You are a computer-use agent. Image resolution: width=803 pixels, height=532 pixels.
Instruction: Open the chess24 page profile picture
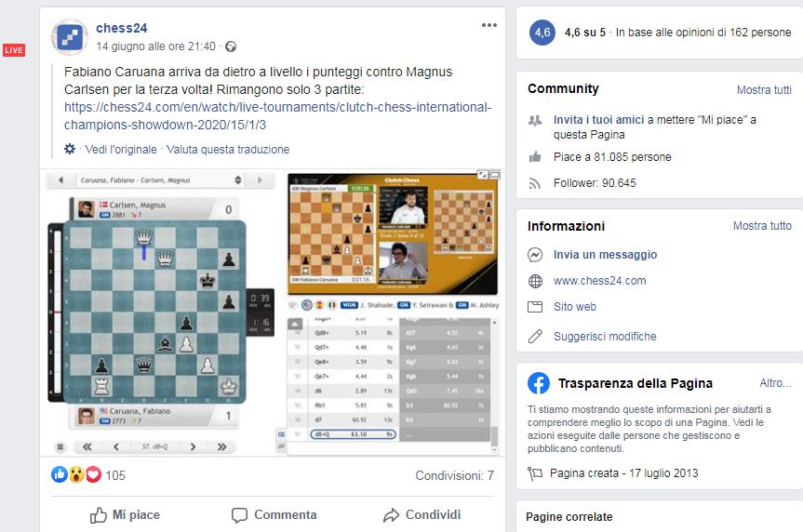coord(70,37)
